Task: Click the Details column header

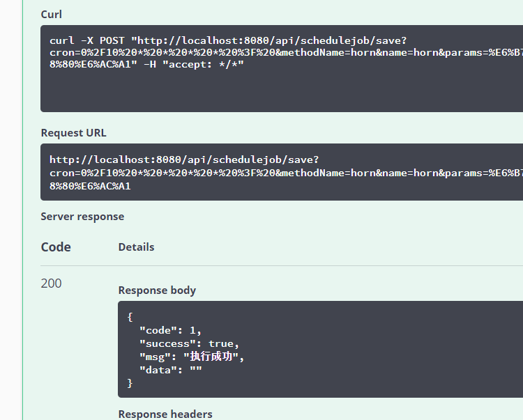Action: tap(136, 247)
